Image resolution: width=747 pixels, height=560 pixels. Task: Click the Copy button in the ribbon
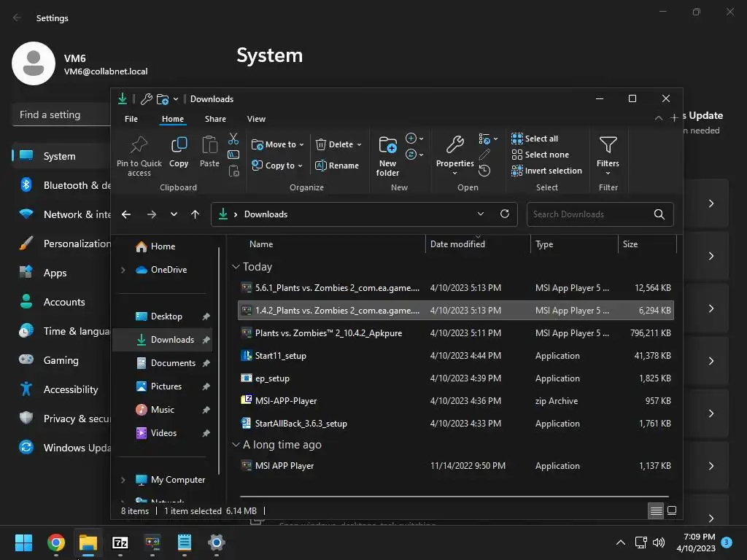pos(179,152)
